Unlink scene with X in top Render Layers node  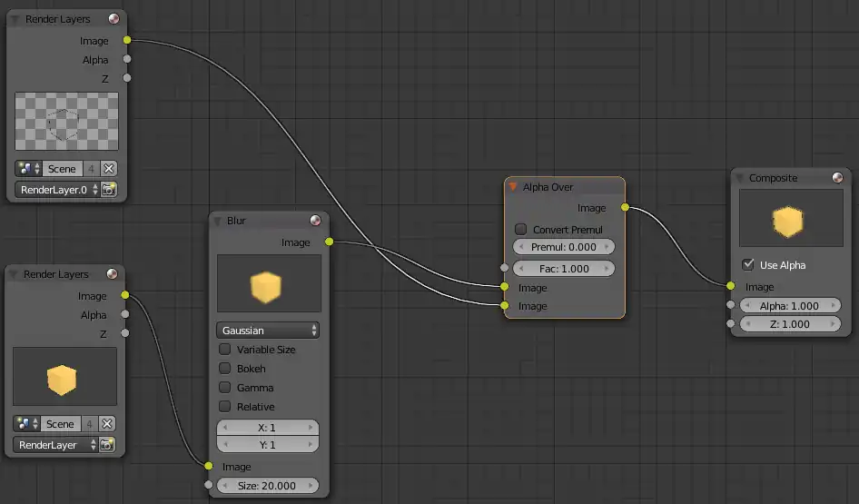pyautogui.click(x=109, y=169)
